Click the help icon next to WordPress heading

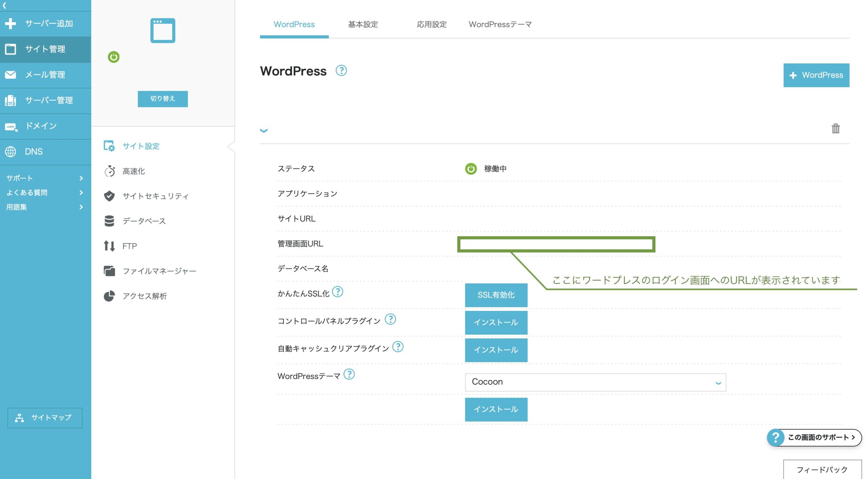341,71
